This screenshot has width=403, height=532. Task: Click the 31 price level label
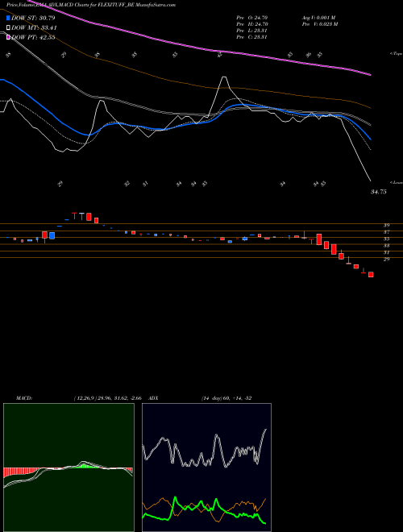386,252
